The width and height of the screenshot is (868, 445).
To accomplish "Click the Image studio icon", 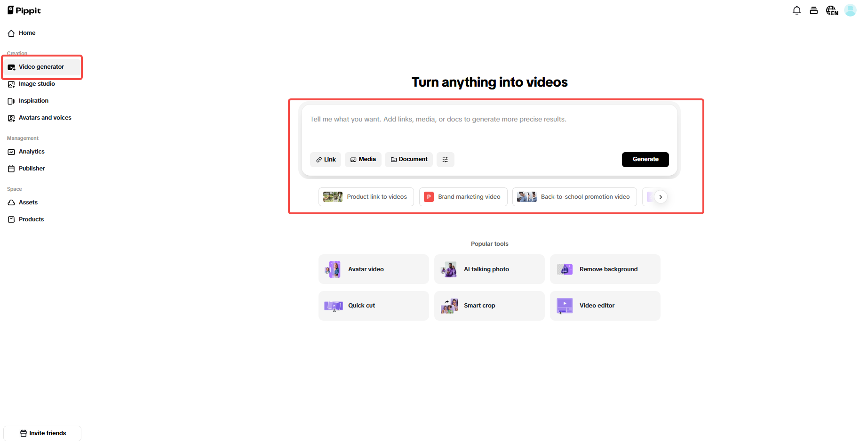I will [x=11, y=84].
